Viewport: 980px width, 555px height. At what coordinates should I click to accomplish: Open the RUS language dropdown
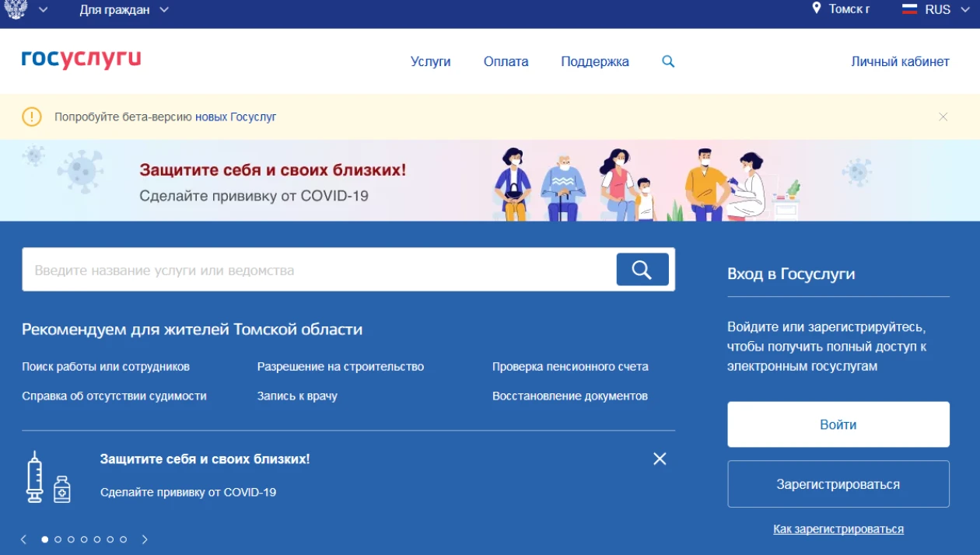pos(937,9)
